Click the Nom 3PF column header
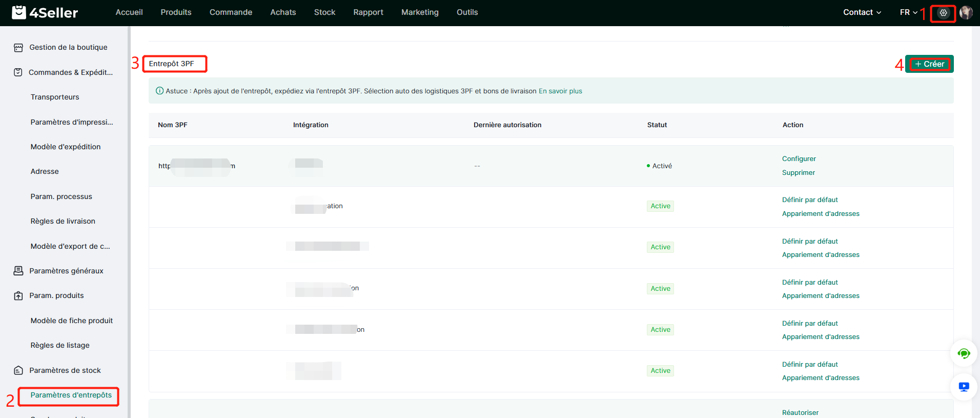The width and height of the screenshot is (980, 418). [x=172, y=125]
